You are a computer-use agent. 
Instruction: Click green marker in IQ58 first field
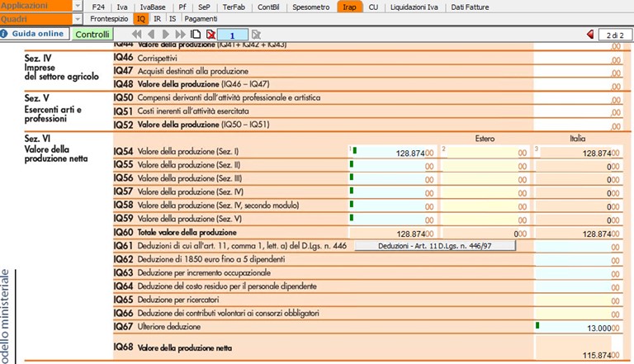tap(352, 204)
